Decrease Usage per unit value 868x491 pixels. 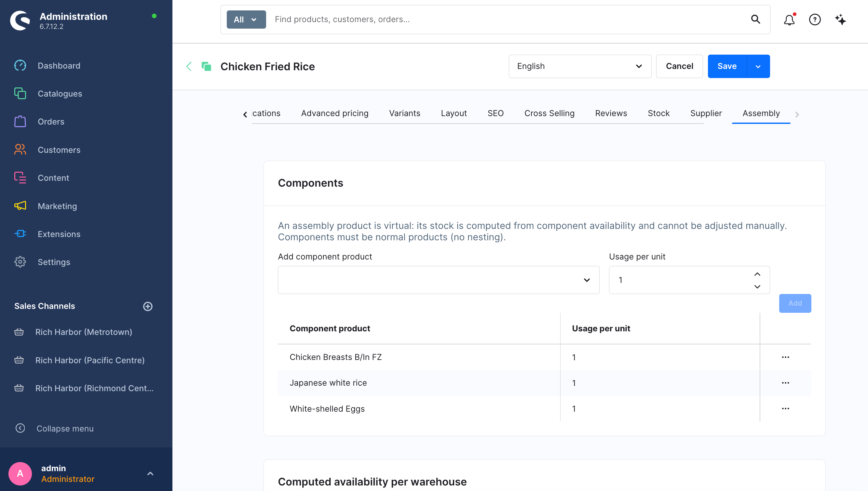[757, 286]
